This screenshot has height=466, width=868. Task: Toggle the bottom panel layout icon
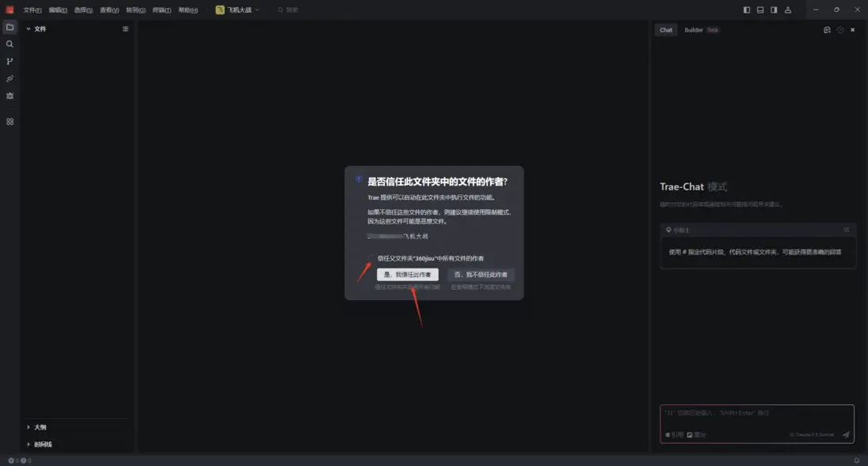(x=760, y=10)
